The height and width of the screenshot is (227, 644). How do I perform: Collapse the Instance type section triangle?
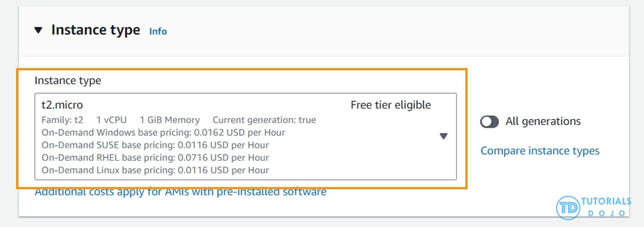pos(39,30)
